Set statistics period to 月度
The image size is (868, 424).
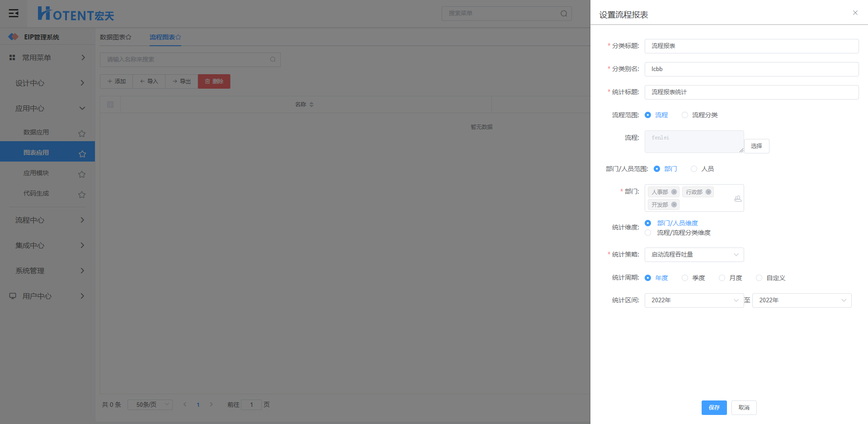[722, 278]
